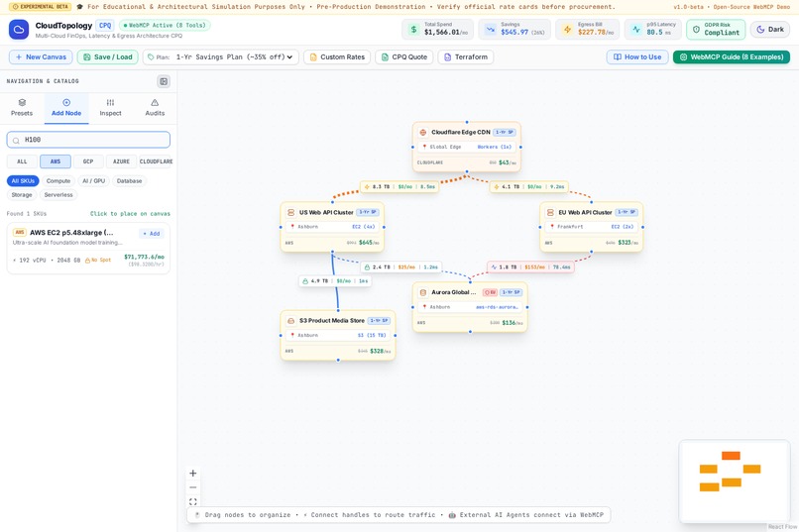Click the Total Spend dollar icon

pos(413,30)
